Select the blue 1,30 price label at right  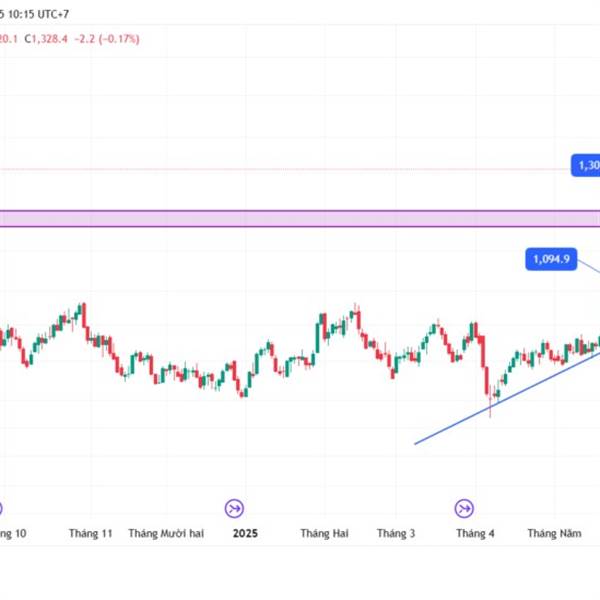pyautogui.click(x=586, y=165)
